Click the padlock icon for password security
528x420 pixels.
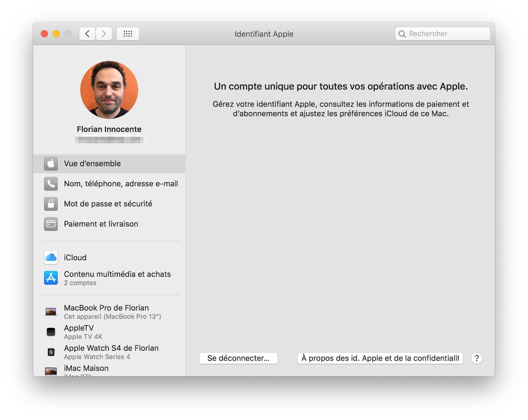51,204
